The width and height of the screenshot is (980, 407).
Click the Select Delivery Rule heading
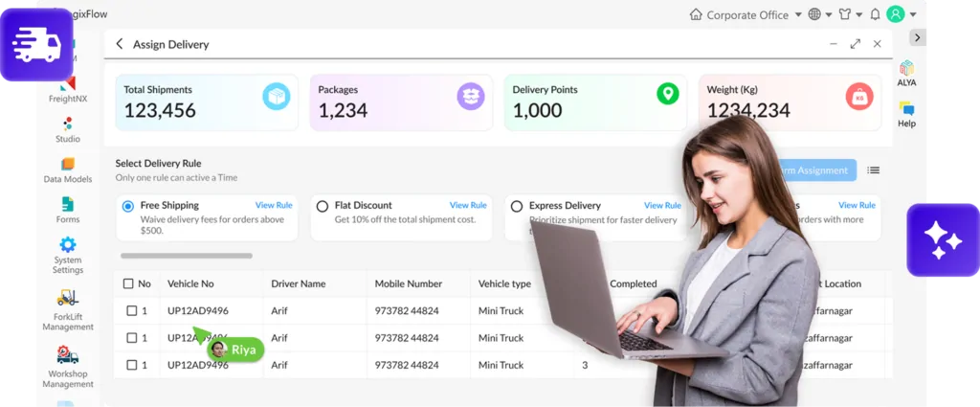coord(158,163)
